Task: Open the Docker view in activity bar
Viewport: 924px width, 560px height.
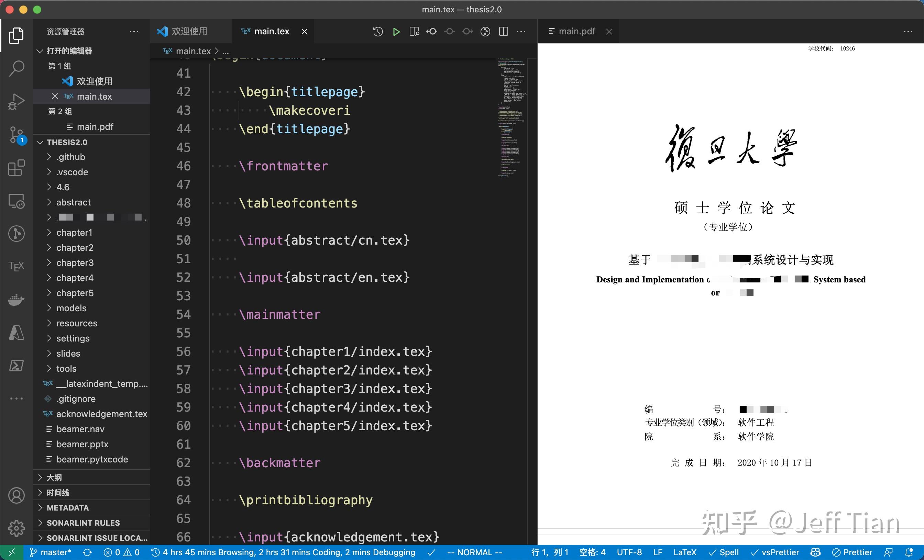Action: coord(16,299)
